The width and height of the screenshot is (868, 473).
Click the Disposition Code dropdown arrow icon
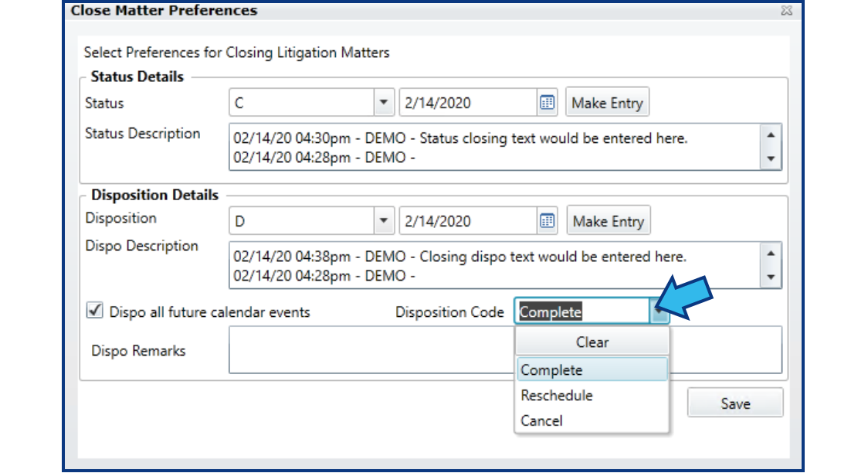[660, 311]
